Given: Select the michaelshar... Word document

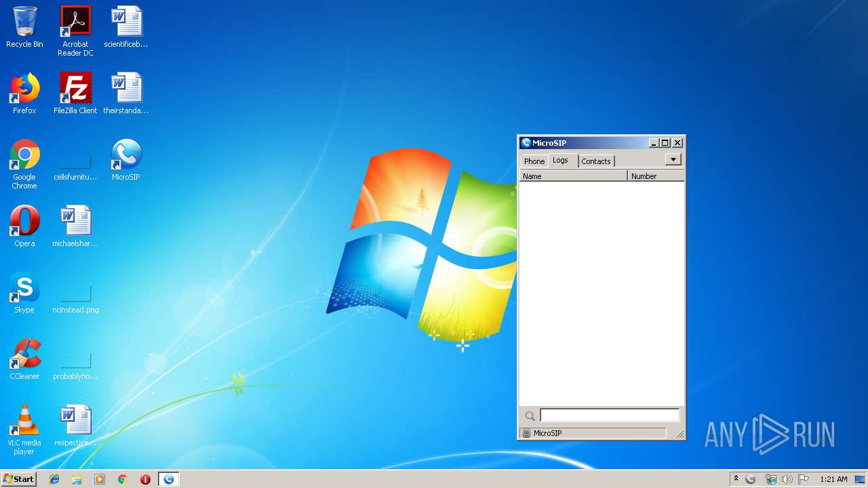Looking at the screenshot, I should [x=75, y=227].
